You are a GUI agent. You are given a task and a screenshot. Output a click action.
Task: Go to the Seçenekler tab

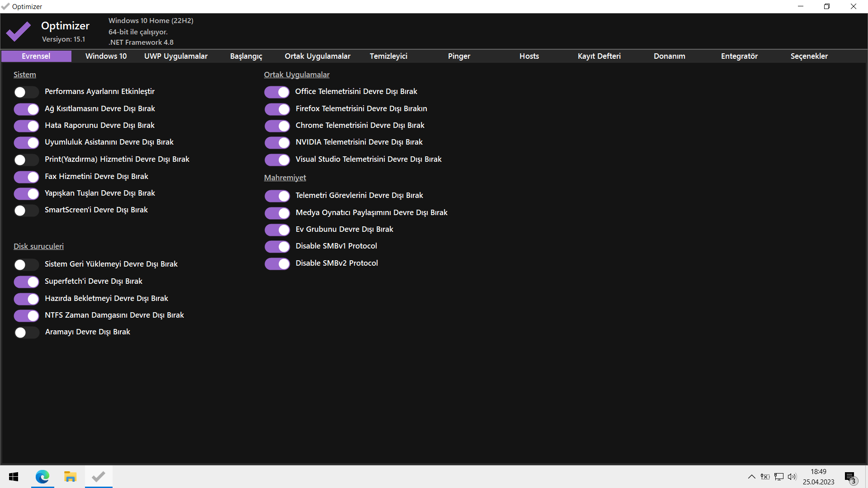(x=809, y=56)
